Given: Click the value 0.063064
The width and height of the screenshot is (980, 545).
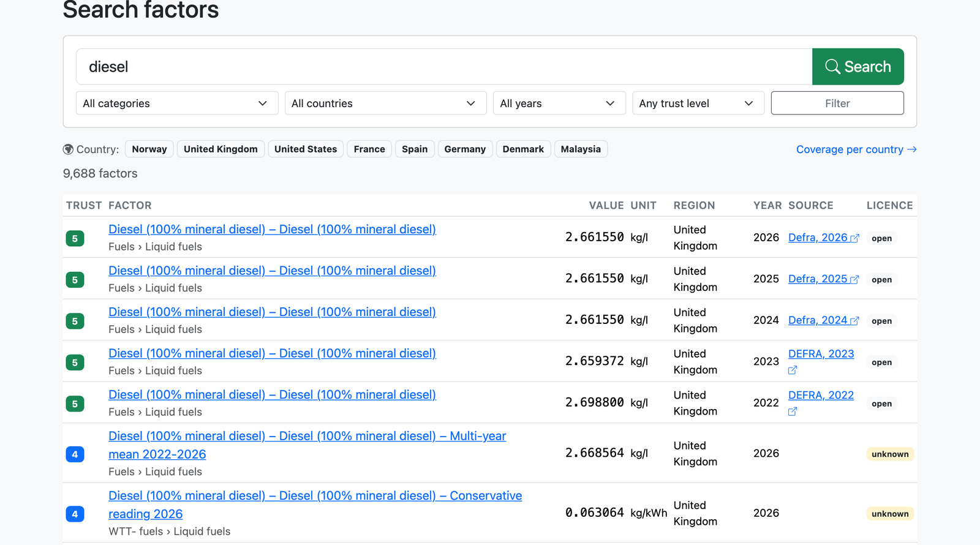Looking at the screenshot, I should click(594, 513).
